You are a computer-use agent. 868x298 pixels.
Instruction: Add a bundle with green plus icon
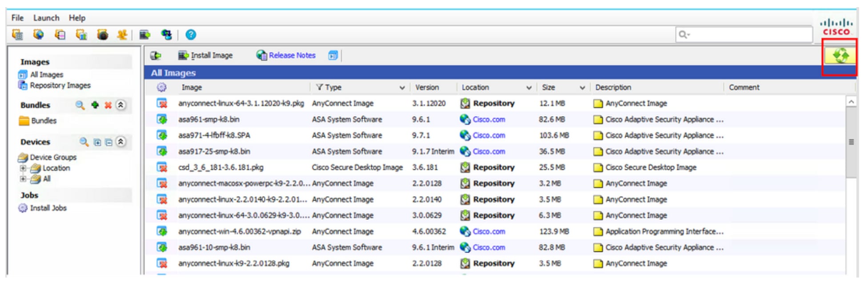coord(95,105)
